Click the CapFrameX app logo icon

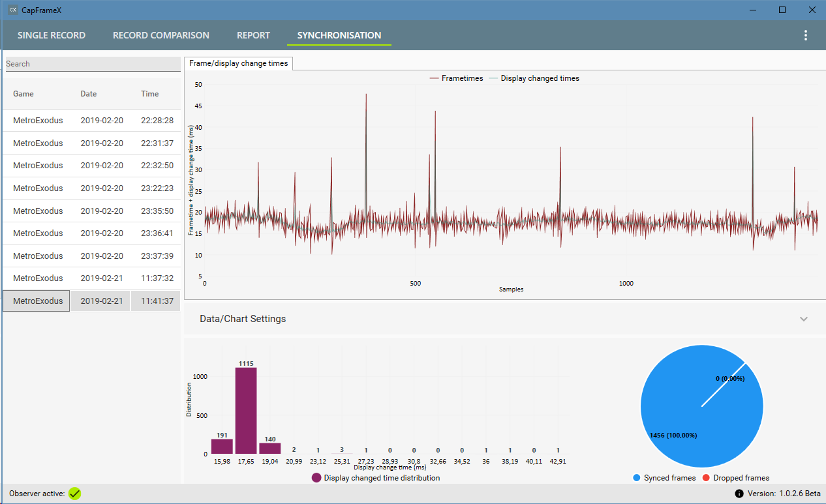[x=12, y=10]
